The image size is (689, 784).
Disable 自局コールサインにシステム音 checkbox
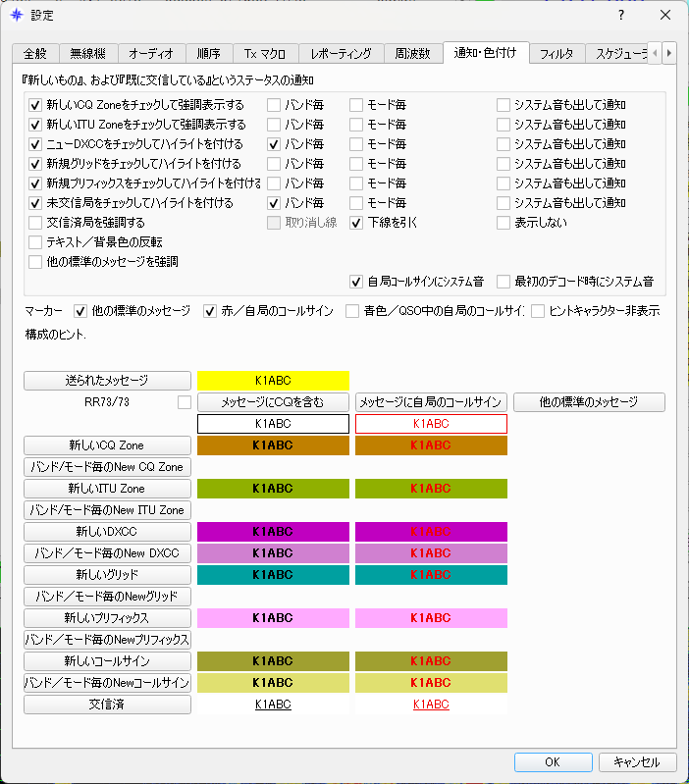click(x=357, y=282)
